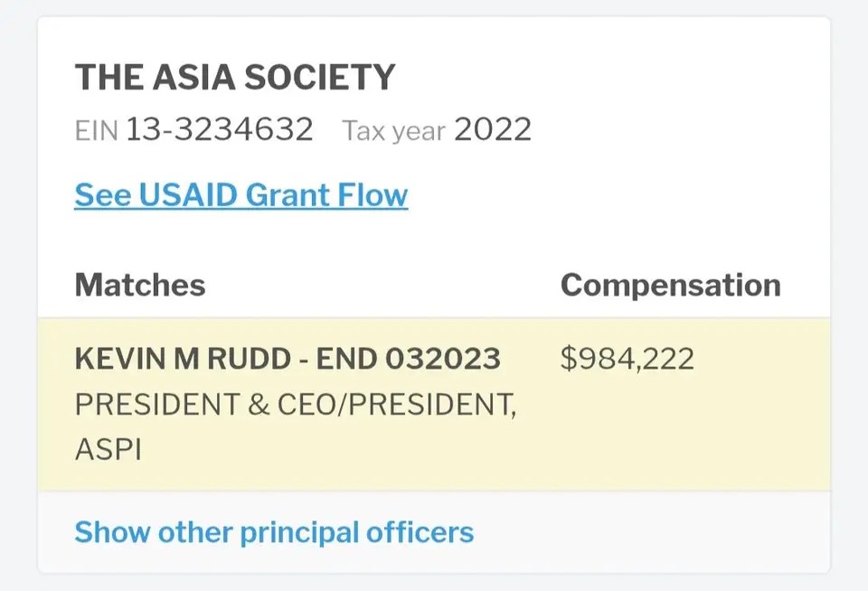Select the KEVIN M RUDD name text
The width and height of the screenshot is (868, 591).
click(x=183, y=359)
